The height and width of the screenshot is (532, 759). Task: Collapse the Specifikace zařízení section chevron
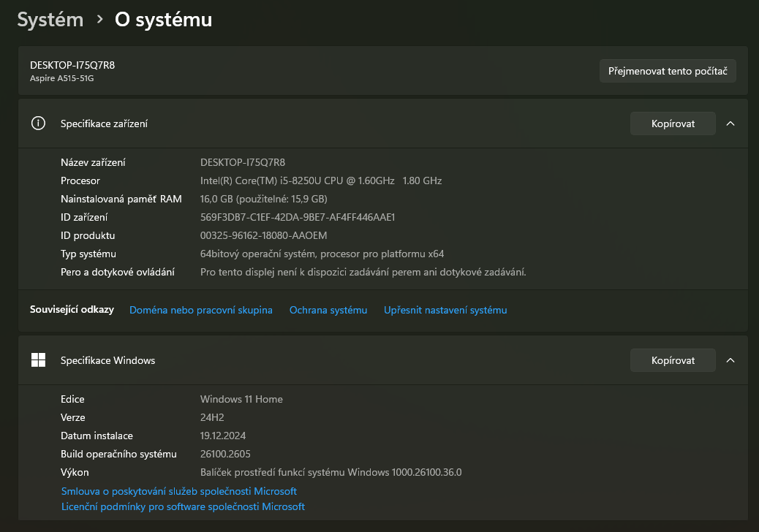[x=730, y=124]
